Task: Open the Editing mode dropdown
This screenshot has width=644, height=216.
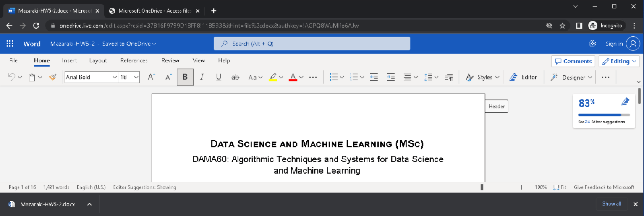Action: click(x=619, y=61)
